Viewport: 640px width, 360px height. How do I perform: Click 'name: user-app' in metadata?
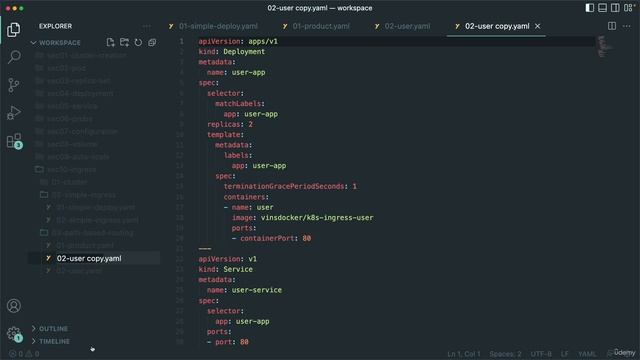tap(236, 72)
